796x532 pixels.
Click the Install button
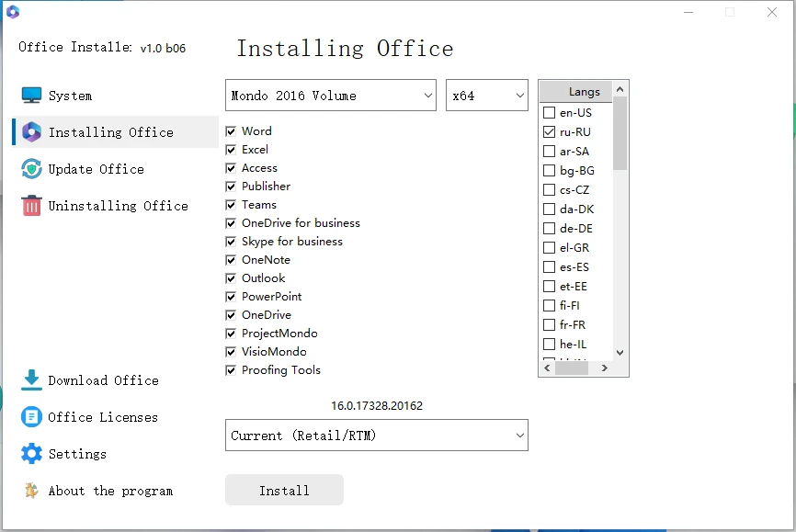click(x=284, y=490)
